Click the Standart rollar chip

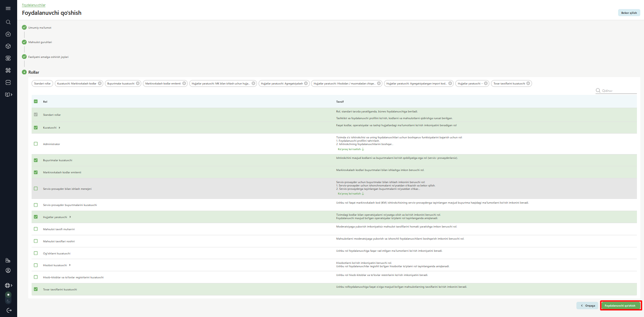point(42,83)
